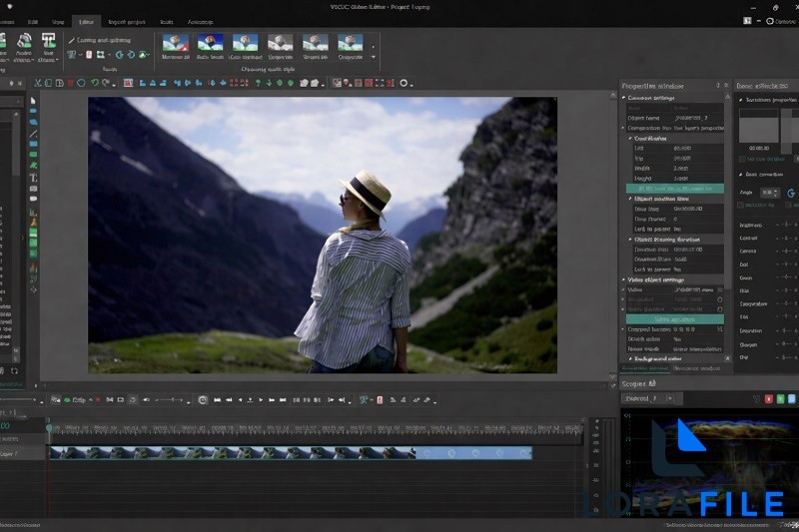Click the play triangle in timeline toolbar

pos(261,400)
